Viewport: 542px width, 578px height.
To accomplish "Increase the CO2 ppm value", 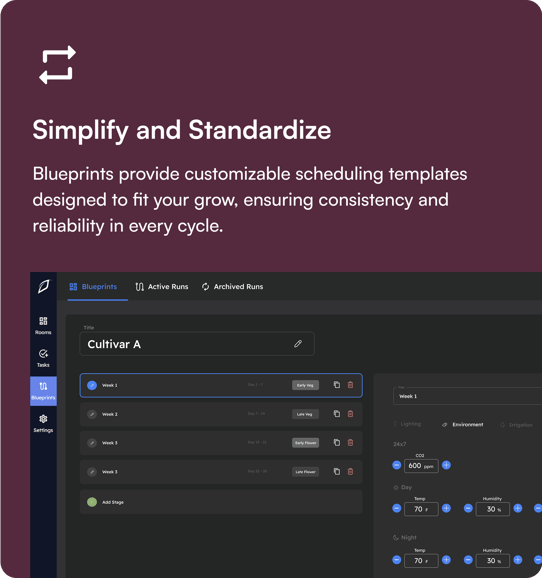I will (x=446, y=465).
